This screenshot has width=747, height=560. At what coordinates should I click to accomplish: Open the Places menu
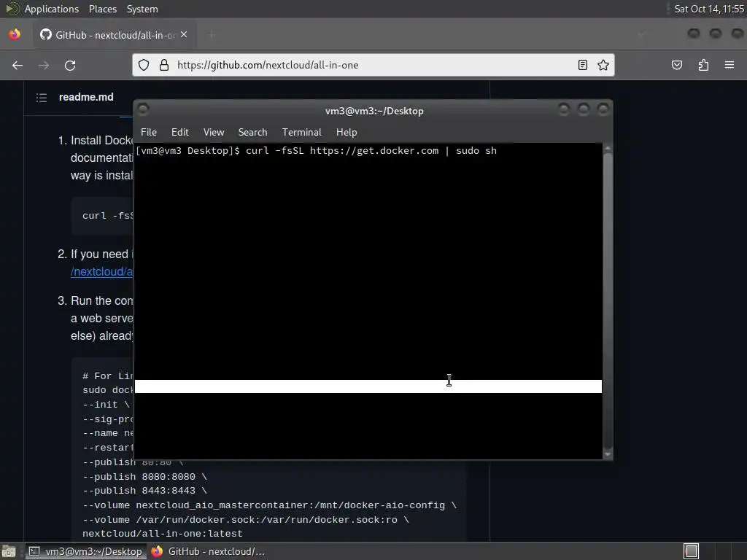tap(102, 9)
